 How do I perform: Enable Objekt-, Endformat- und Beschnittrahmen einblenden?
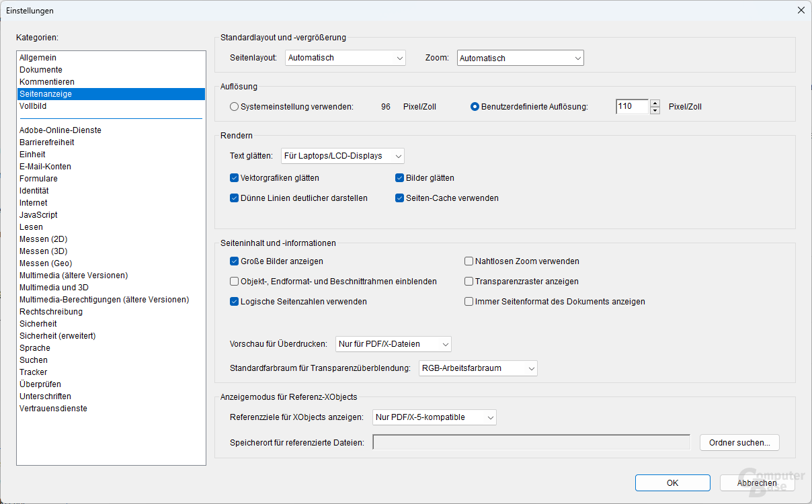[x=235, y=282]
